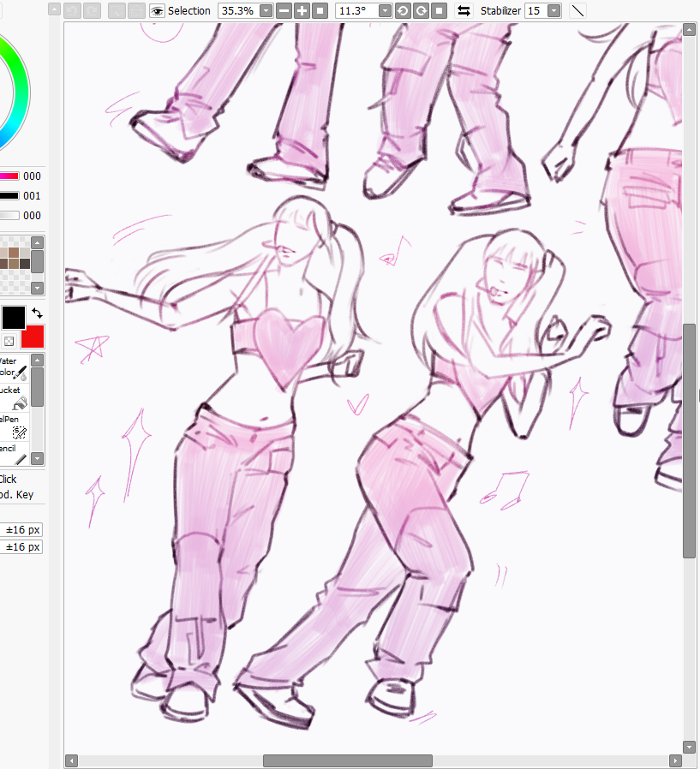700x769 pixels.
Task: Zoom in using the plus icon
Action: pos(301,10)
